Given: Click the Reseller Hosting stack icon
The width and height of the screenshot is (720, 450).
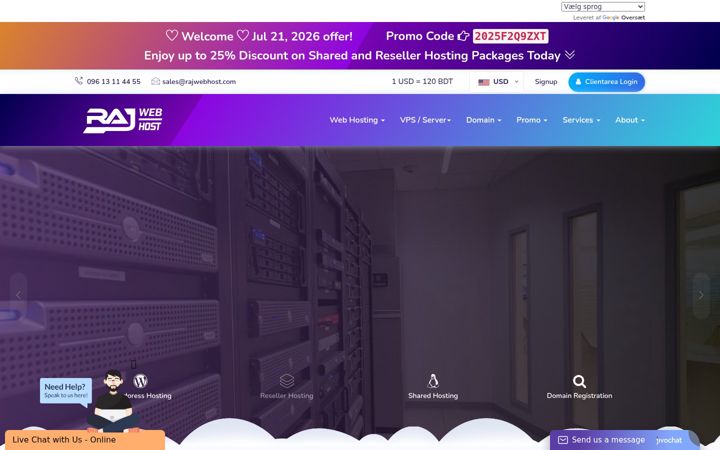Looking at the screenshot, I should click(x=287, y=381).
